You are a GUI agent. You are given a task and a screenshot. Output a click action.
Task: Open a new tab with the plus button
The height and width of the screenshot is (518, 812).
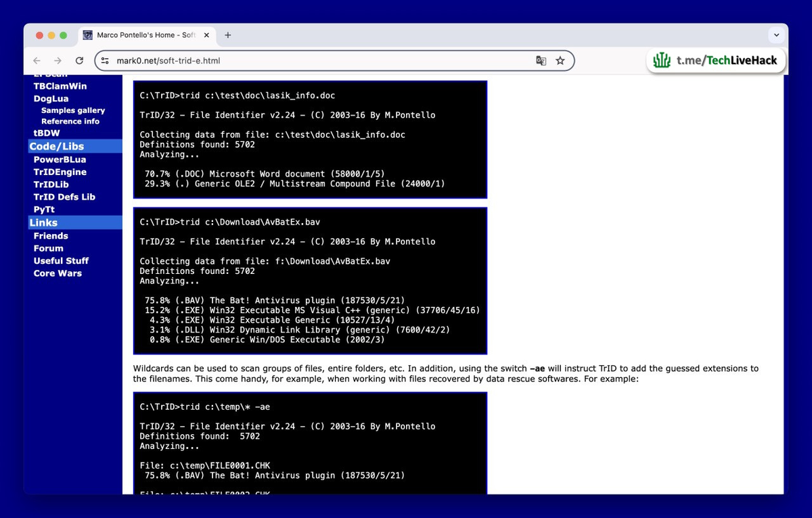[227, 35]
